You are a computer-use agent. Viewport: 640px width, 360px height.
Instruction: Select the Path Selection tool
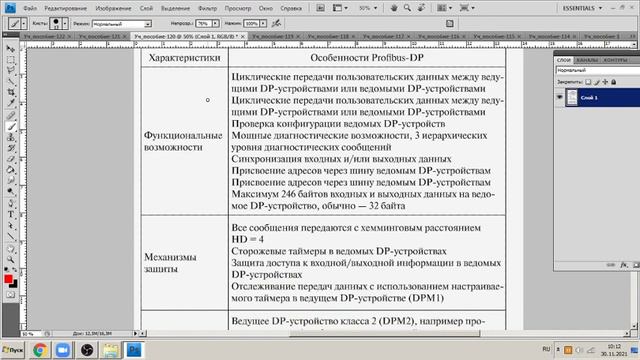11,225
